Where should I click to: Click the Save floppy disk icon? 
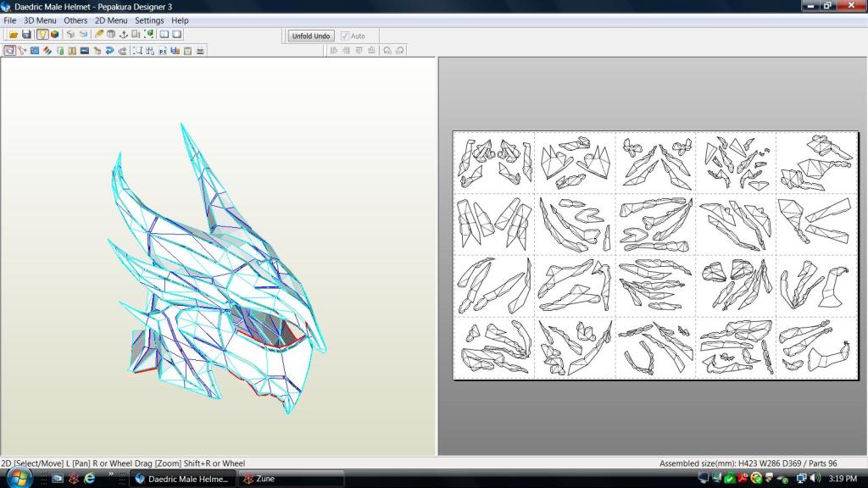pos(26,34)
